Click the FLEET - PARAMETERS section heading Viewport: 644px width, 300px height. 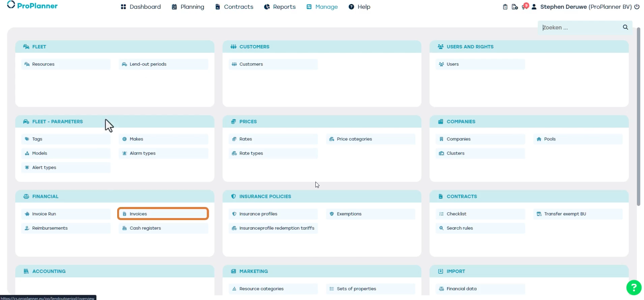[x=57, y=121]
